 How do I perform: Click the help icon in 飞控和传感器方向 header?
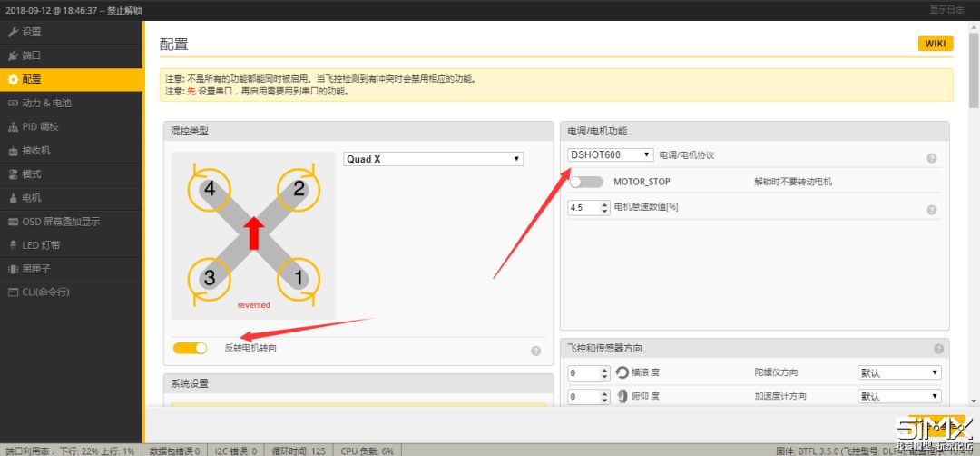coord(938,349)
